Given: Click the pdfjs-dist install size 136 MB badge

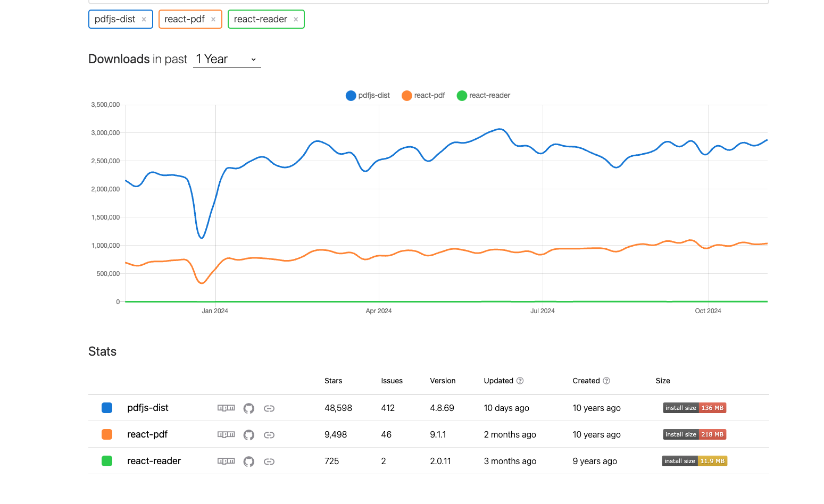Looking at the screenshot, I should click(x=695, y=408).
